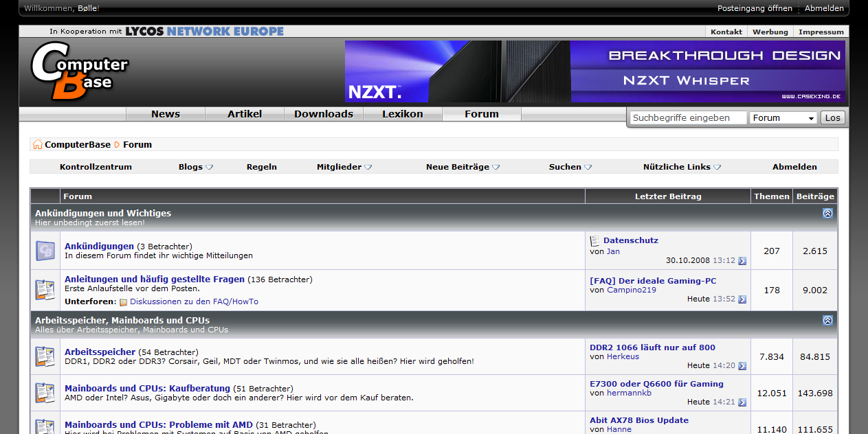The width and height of the screenshot is (868, 434).
Task: Collapse the Ankündigungen und Wichtiges category
Action: click(827, 214)
